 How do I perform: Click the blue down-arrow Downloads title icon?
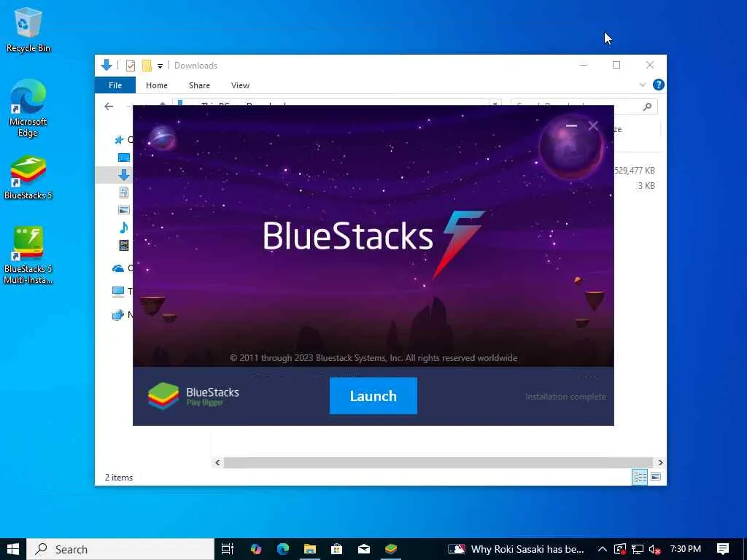(107, 65)
